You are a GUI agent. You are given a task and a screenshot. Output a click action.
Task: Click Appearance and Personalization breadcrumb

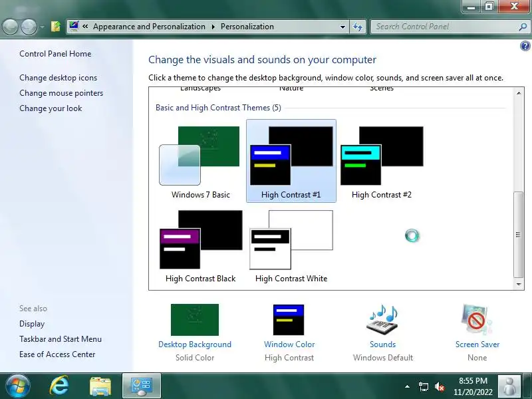pyautogui.click(x=149, y=27)
